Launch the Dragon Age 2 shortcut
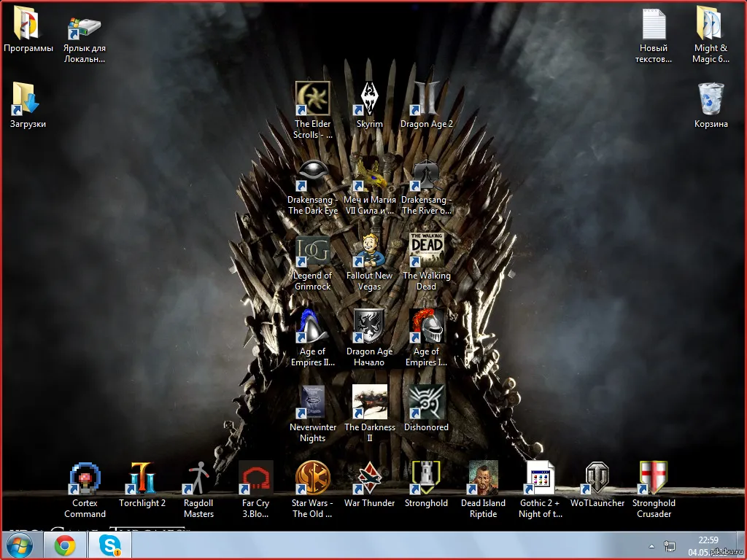Screen dimensions: 747x560 coord(426,98)
